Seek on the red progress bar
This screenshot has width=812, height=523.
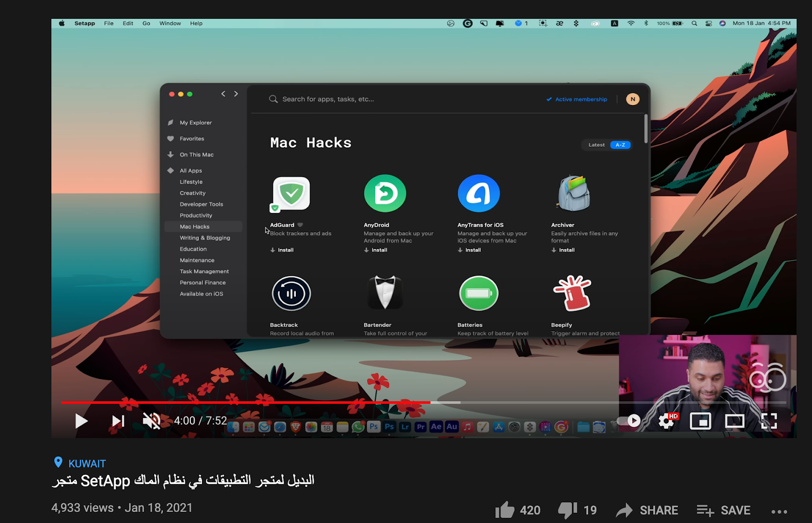pos(246,402)
